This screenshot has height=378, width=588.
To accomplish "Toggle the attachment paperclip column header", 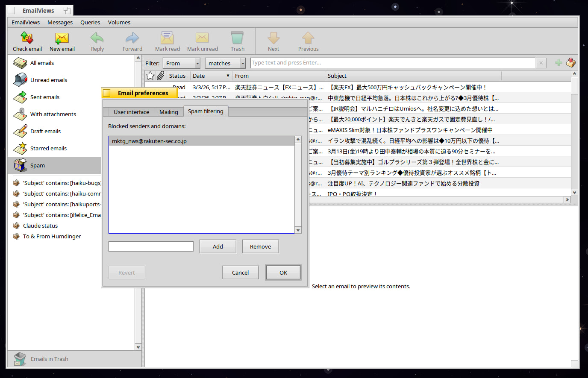I will tap(161, 76).
